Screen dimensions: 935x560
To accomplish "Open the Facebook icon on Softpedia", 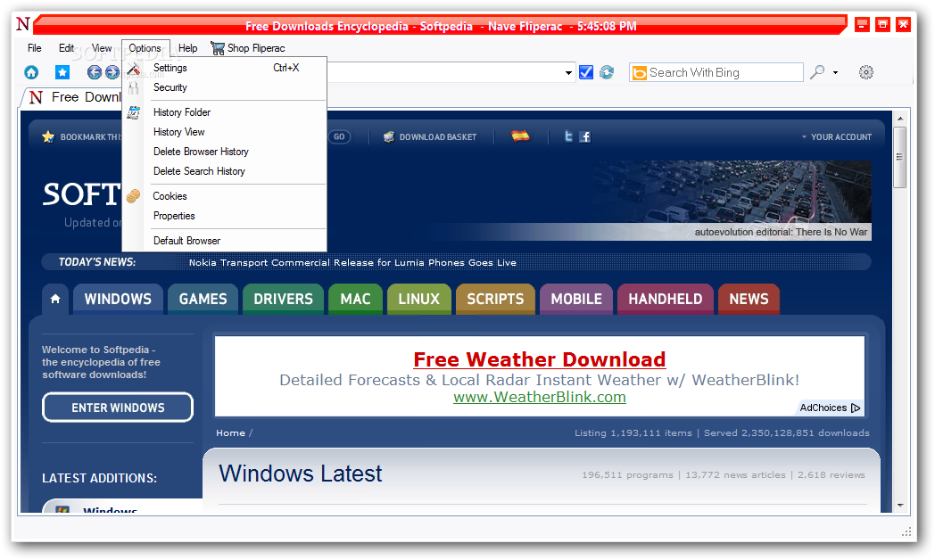I will coord(585,136).
